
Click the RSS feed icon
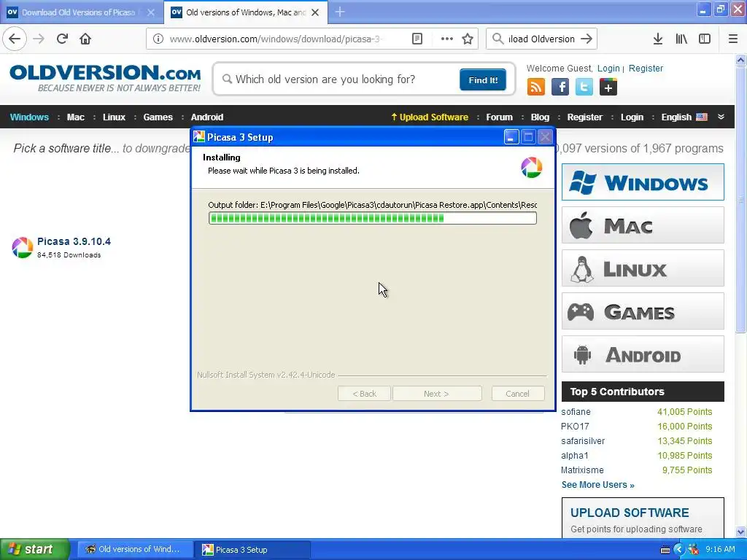point(536,87)
